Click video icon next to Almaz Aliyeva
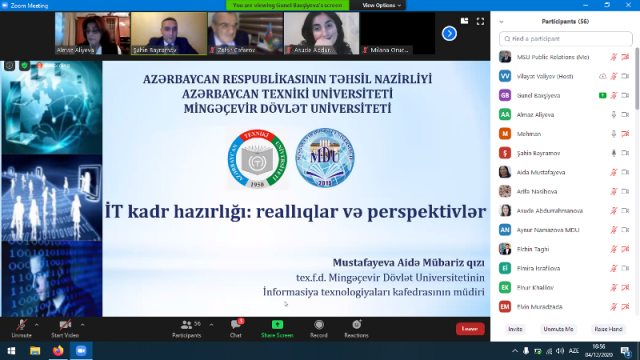This screenshot has width=640, height=360. click(625, 115)
